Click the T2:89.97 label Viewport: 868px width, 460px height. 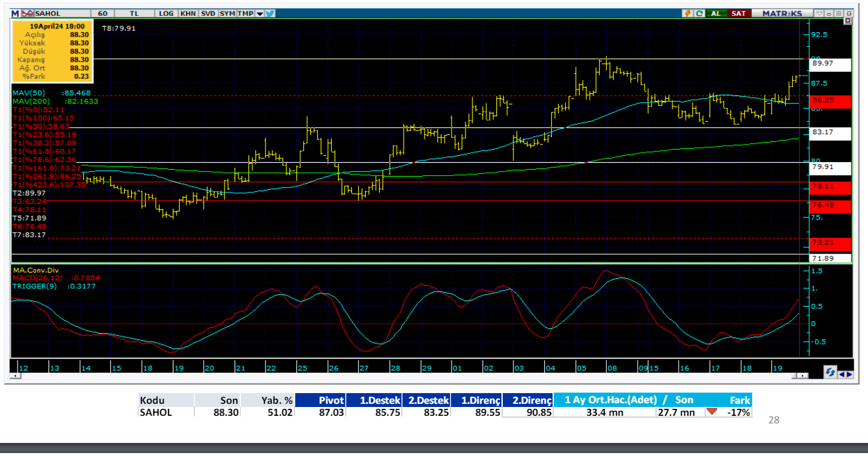[29, 192]
